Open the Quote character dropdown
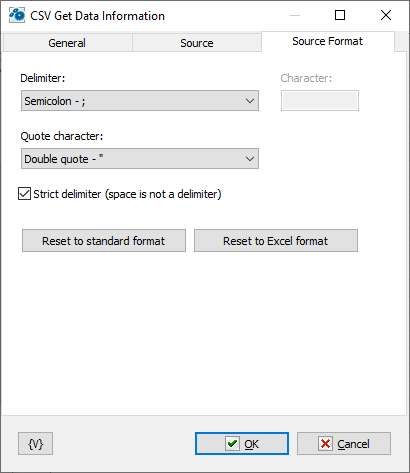Viewport: 410px width, 473px height. point(140,159)
